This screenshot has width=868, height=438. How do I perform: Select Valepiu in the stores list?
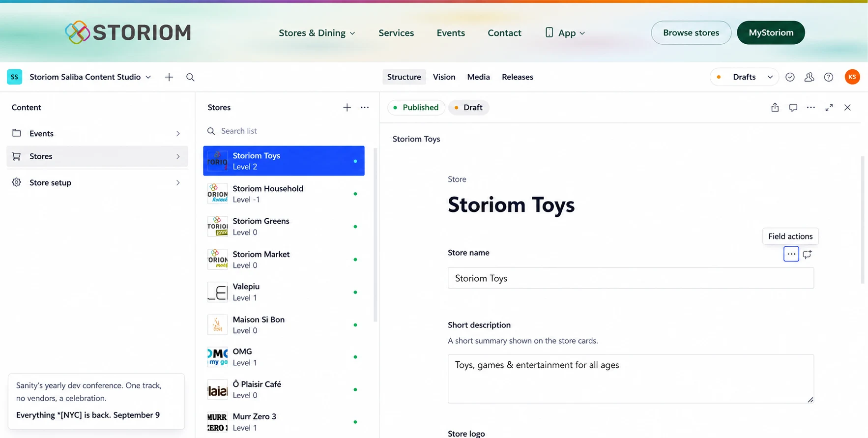(284, 292)
